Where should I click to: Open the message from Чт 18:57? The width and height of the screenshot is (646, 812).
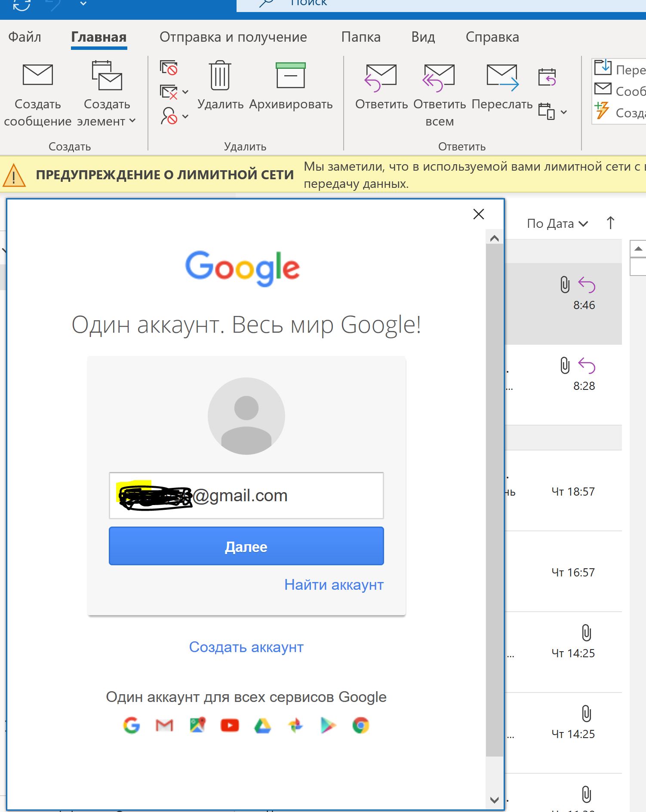click(x=563, y=491)
